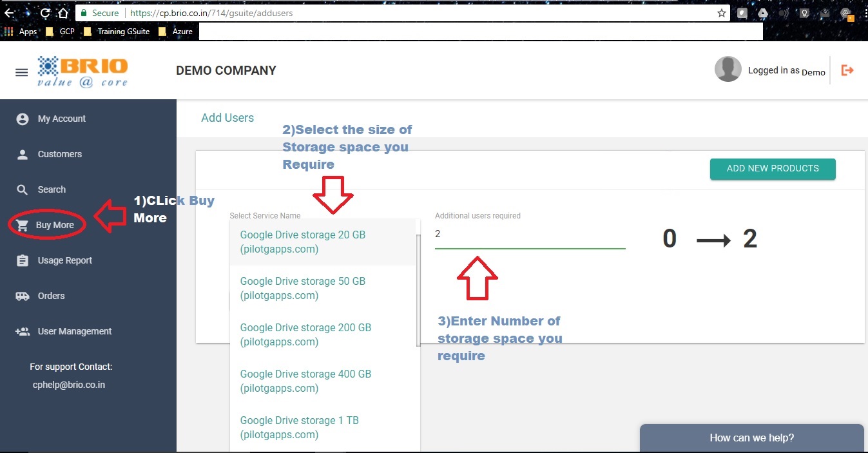Open the Training GSuite bookmarks folder
This screenshot has width=868, height=453.
117,31
